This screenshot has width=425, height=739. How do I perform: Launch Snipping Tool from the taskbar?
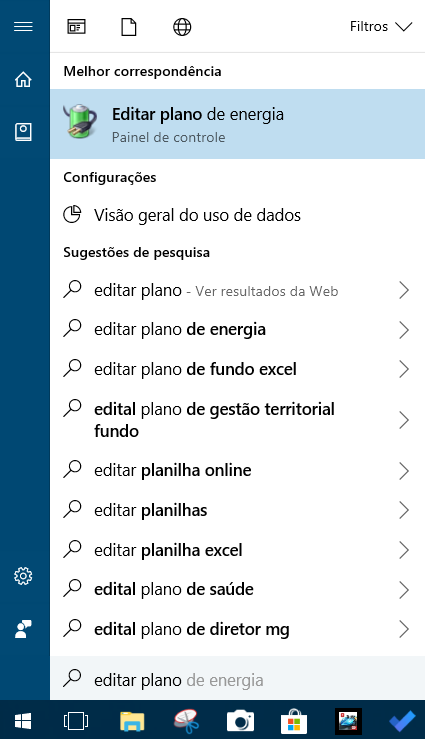187,721
